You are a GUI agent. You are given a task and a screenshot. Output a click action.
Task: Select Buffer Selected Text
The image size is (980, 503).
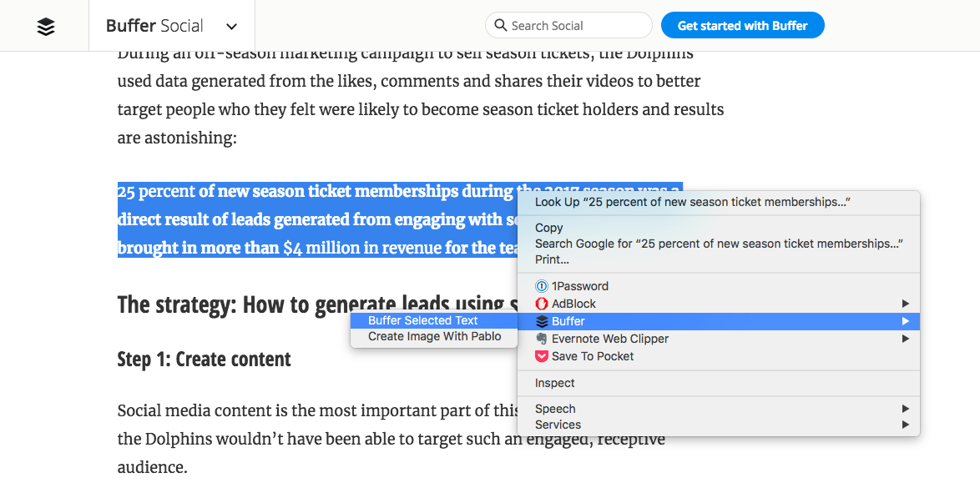422,320
